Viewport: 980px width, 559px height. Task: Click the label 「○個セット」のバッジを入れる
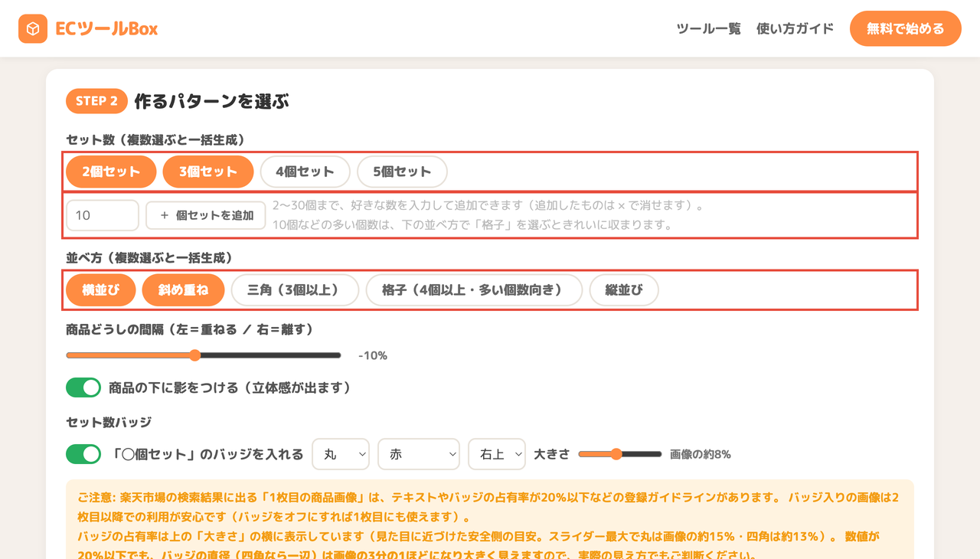click(207, 454)
